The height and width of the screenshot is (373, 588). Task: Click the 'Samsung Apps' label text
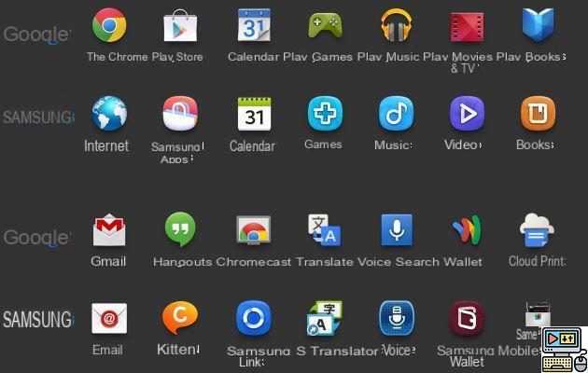(175, 153)
